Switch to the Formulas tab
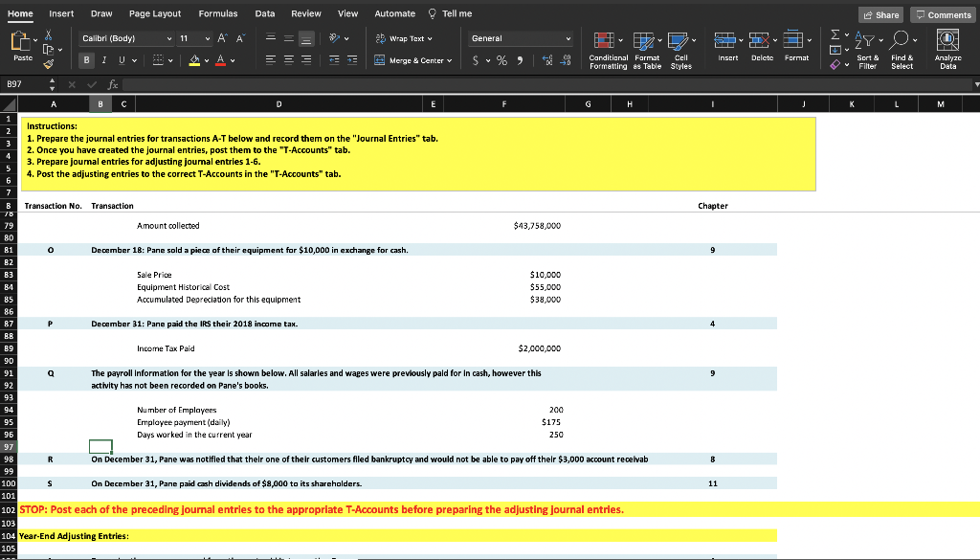Viewport: 980px width, 560px height. tap(218, 13)
